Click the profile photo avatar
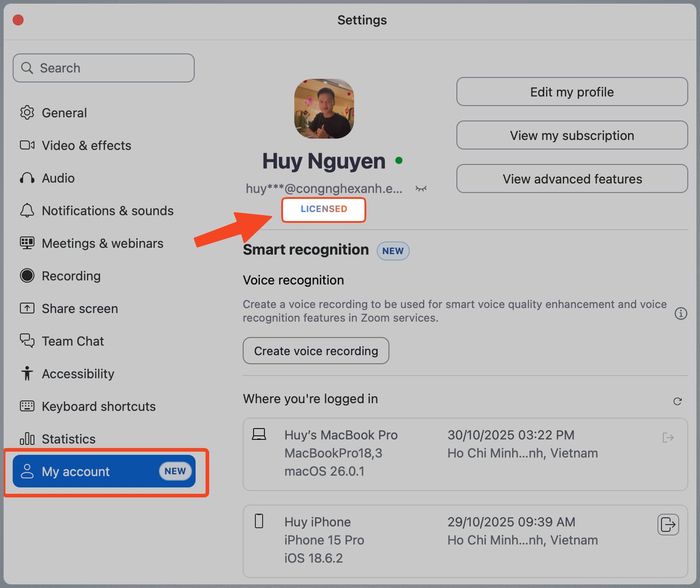 tap(324, 109)
